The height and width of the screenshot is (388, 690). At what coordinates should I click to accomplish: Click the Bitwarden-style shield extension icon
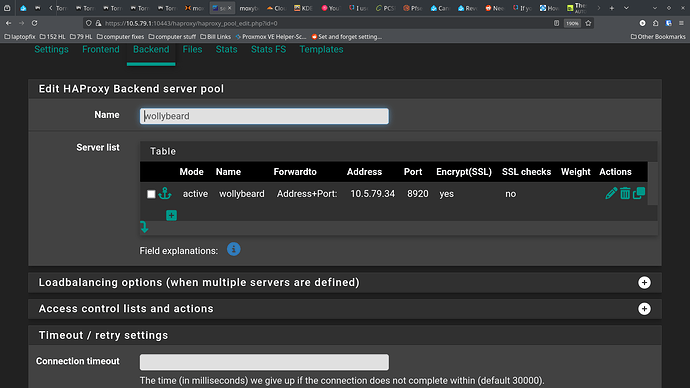[x=668, y=23]
